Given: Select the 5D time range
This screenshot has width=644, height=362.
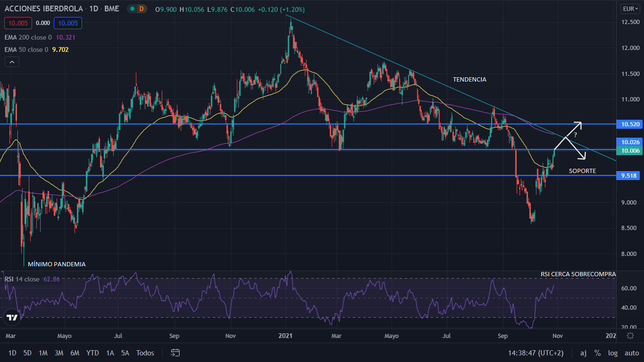Looking at the screenshot, I should pos(27,353).
